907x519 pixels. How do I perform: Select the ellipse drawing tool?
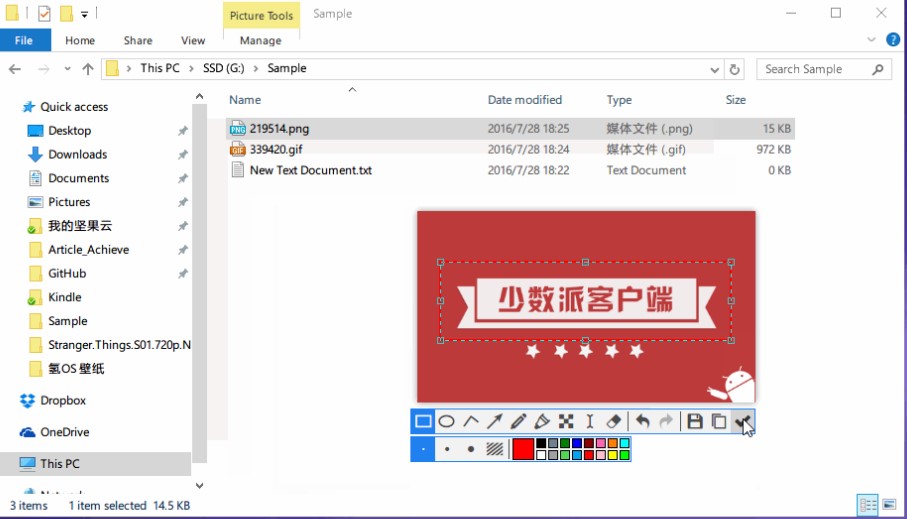(447, 422)
